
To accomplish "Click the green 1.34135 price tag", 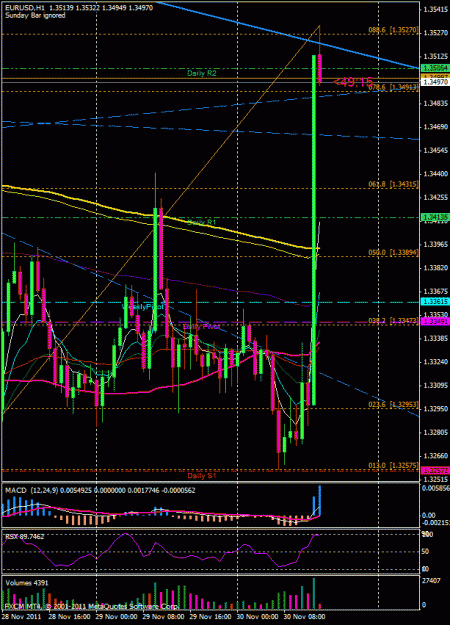I will click(x=435, y=217).
